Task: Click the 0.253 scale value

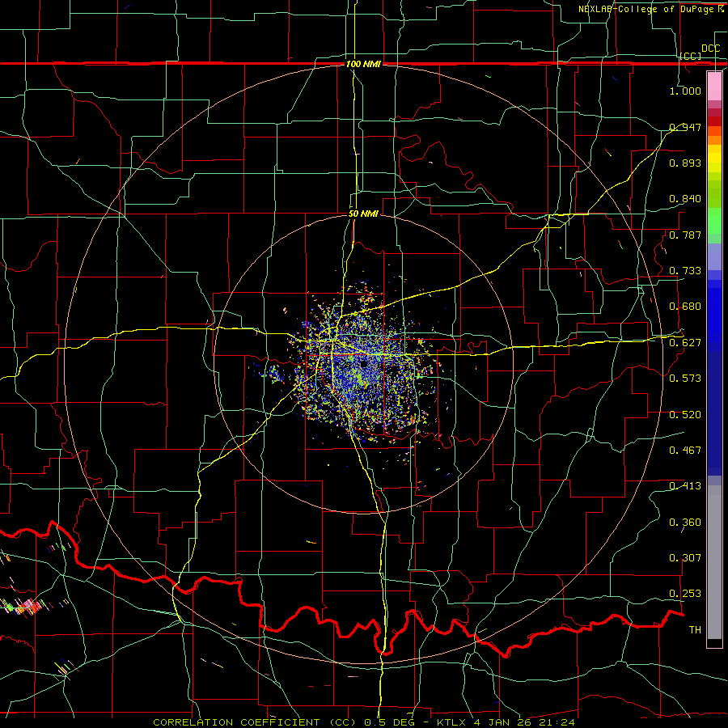Action: tap(685, 594)
